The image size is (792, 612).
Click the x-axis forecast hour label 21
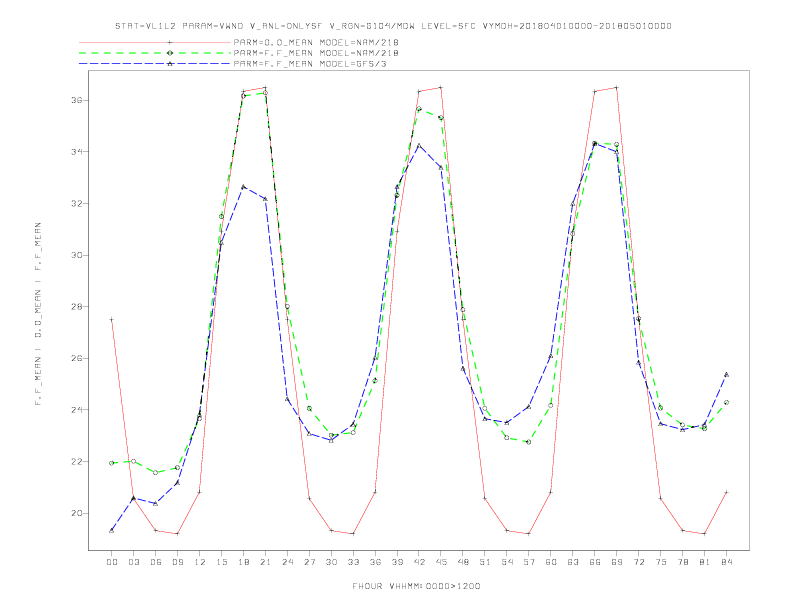click(265, 562)
